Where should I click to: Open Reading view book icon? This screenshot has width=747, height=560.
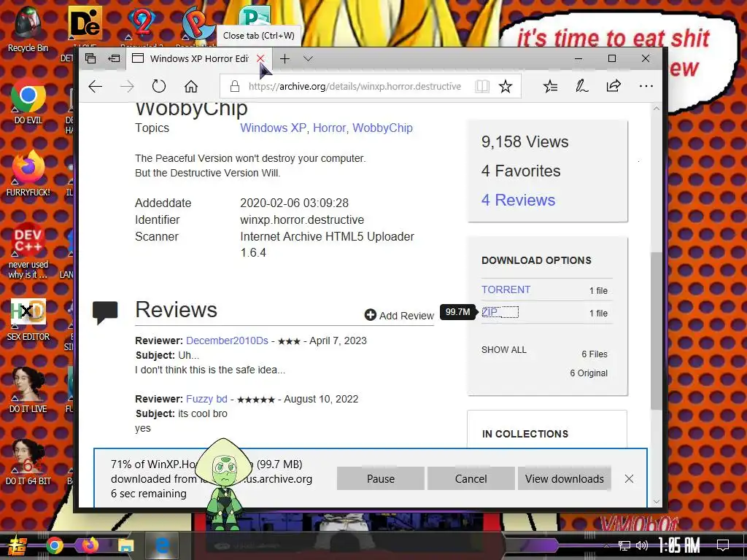click(482, 86)
